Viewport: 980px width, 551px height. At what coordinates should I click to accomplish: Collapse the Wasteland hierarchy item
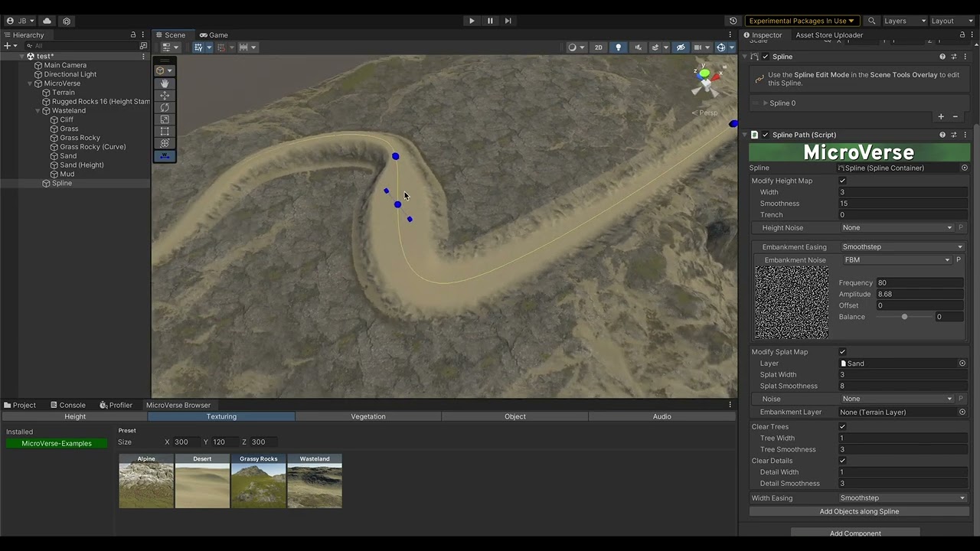(37, 111)
